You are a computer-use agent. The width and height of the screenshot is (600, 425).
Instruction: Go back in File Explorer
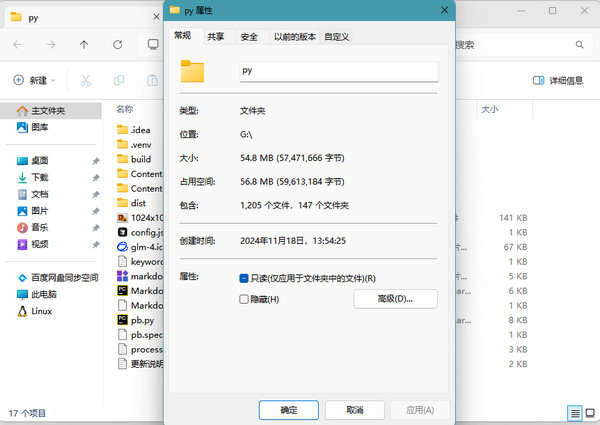(18, 45)
